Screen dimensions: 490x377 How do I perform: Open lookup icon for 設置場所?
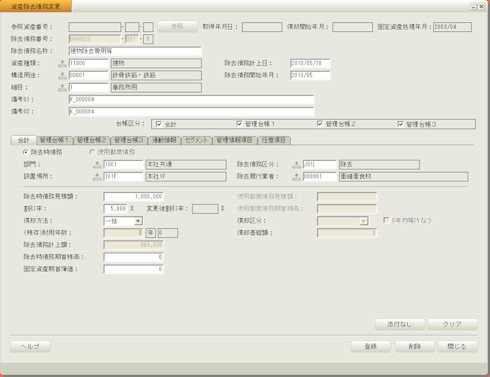click(x=97, y=177)
